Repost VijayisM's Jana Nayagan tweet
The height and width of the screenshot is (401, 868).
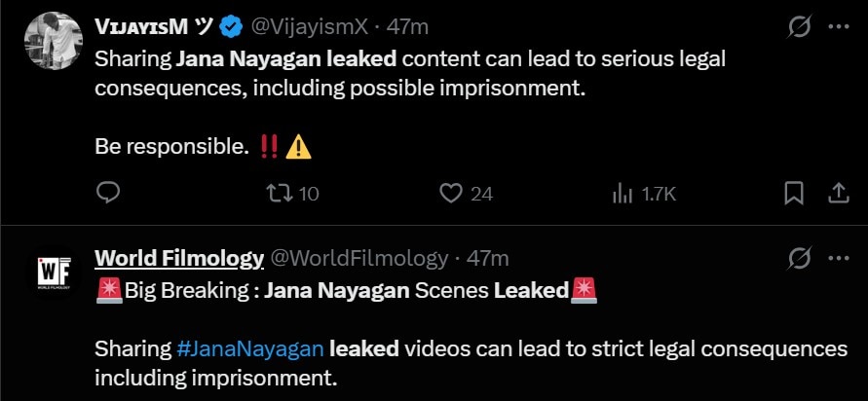coord(278,194)
